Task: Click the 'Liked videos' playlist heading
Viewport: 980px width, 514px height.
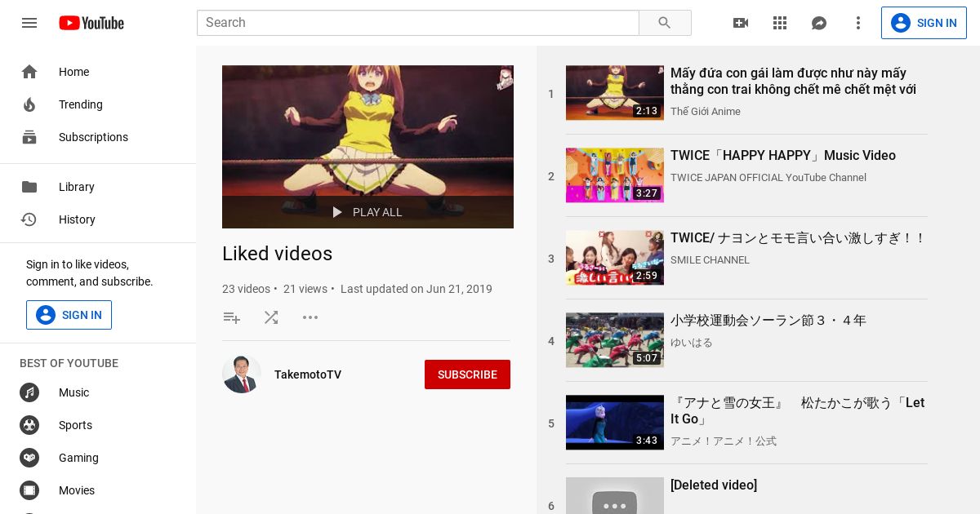Action: point(277,254)
